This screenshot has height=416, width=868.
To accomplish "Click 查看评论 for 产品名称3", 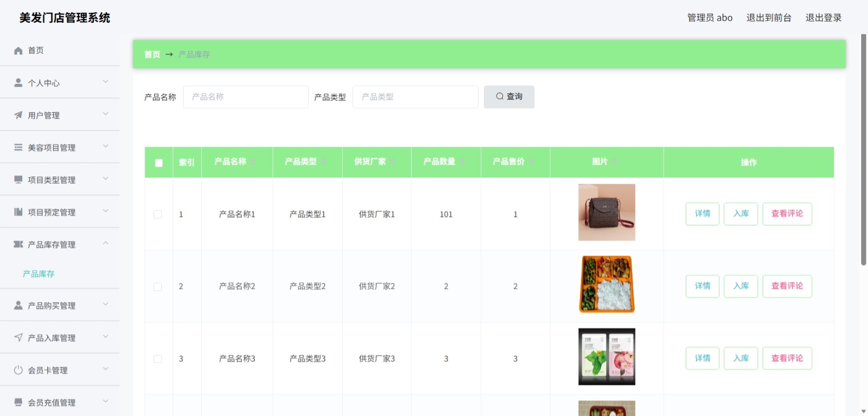I will tap(787, 358).
